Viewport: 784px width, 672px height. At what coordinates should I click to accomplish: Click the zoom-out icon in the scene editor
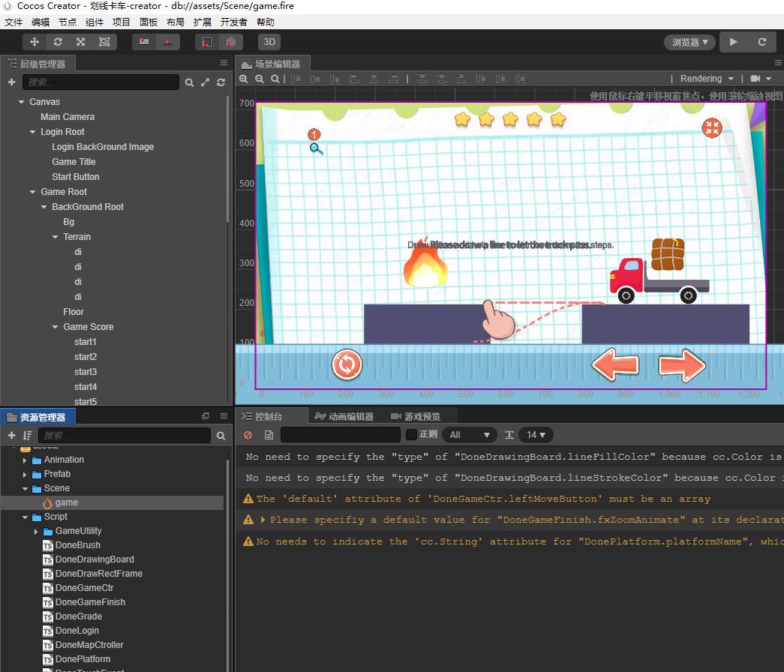[260, 79]
